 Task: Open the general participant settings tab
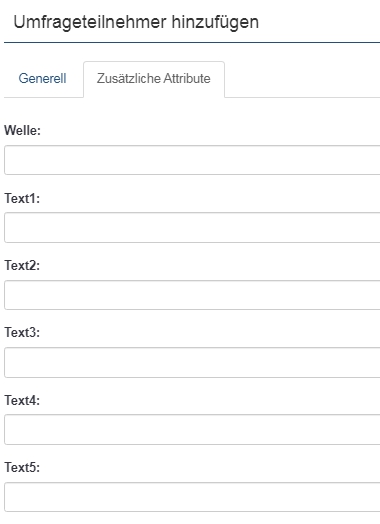pyautogui.click(x=42, y=79)
